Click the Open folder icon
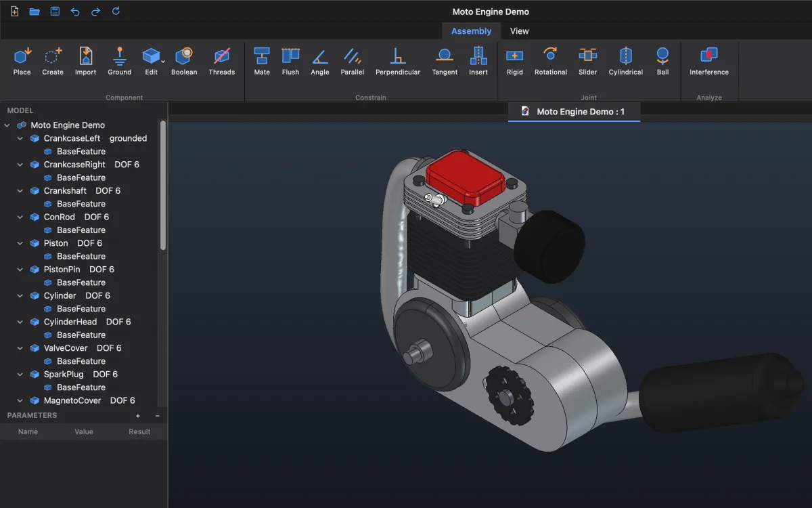This screenshot has width=812, height=508. click(35, 12)
